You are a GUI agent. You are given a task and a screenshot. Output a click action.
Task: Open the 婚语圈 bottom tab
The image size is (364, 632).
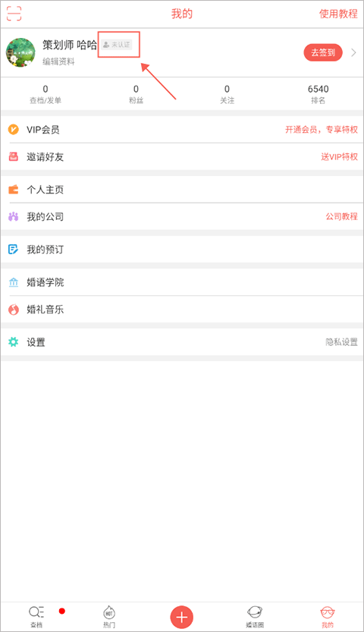(x=255, y=617)
